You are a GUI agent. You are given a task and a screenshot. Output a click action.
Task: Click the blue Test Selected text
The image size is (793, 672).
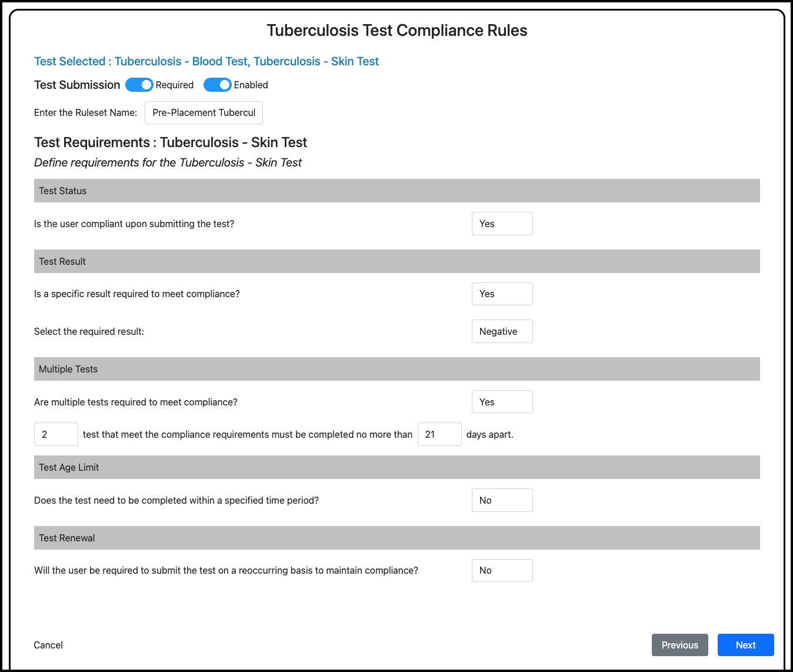tap(206, 61)
